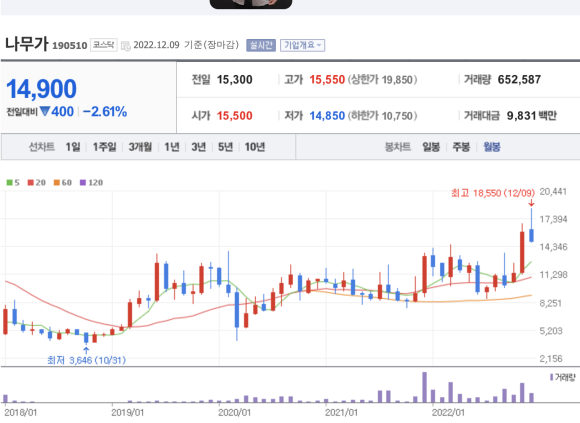Click the 2022/01 x-axis label

pos(448,413)
